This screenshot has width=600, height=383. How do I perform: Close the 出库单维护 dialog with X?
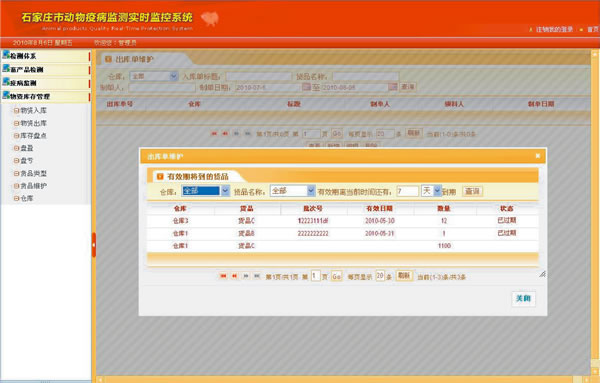[x=538, y=156]
